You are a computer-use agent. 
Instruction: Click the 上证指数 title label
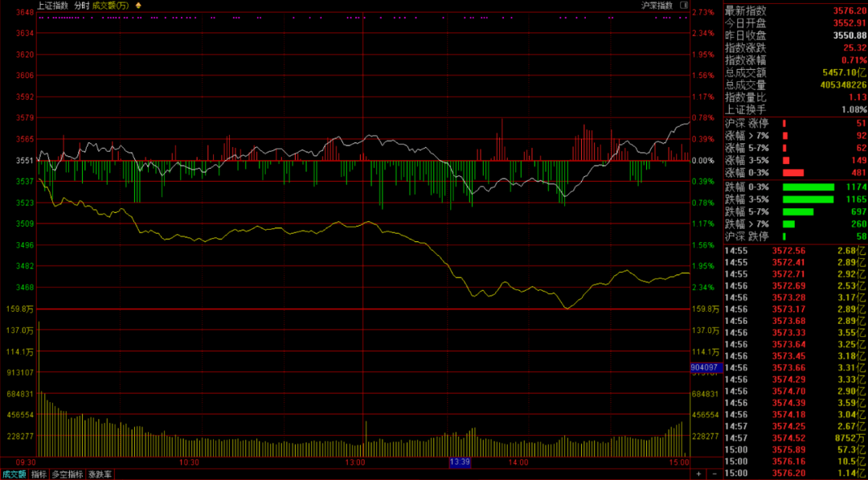click(x=52, y=6)
